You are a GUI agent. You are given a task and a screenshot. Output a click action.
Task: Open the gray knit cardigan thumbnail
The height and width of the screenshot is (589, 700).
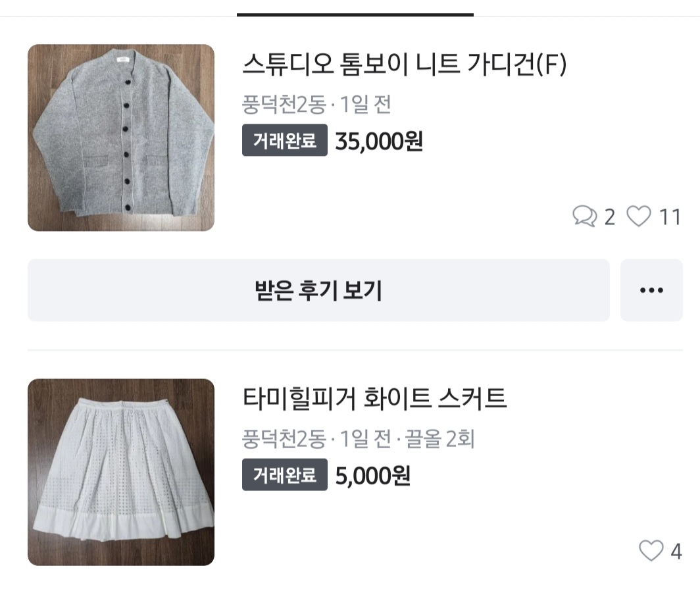[121, 138]
